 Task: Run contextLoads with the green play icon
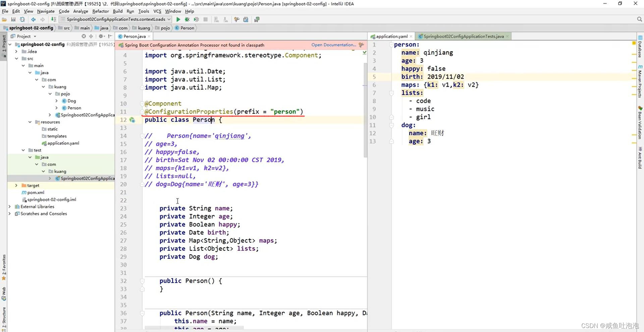point(178,19)
